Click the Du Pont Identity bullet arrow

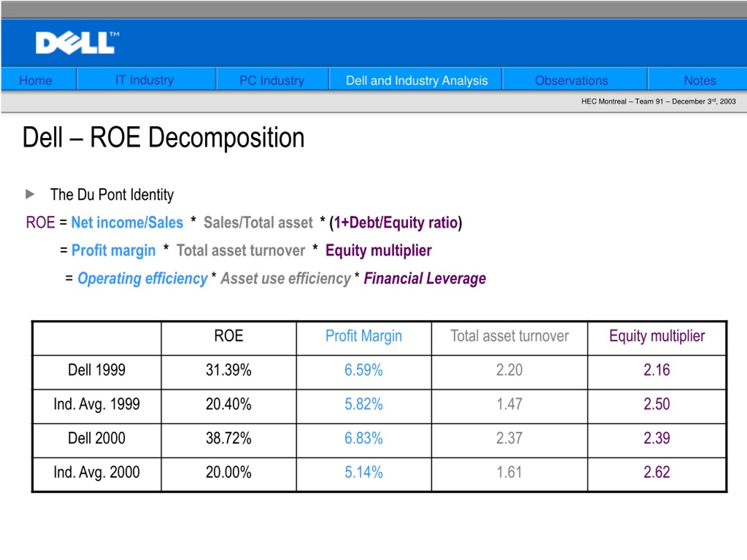click(30, 194)
